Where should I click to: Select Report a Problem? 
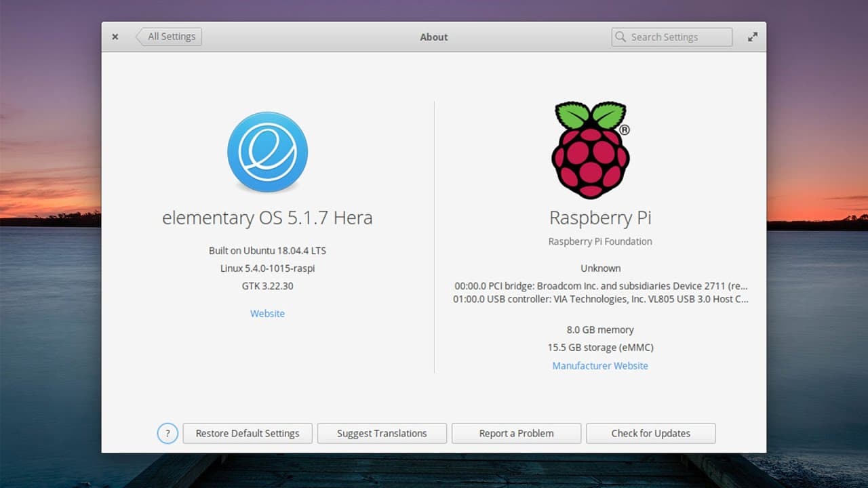pos(516,433)
